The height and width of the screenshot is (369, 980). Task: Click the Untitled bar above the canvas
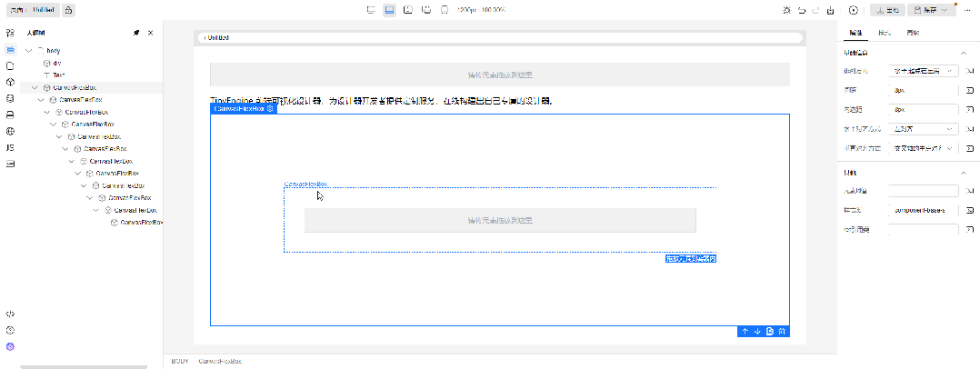[x=500, y=37]
